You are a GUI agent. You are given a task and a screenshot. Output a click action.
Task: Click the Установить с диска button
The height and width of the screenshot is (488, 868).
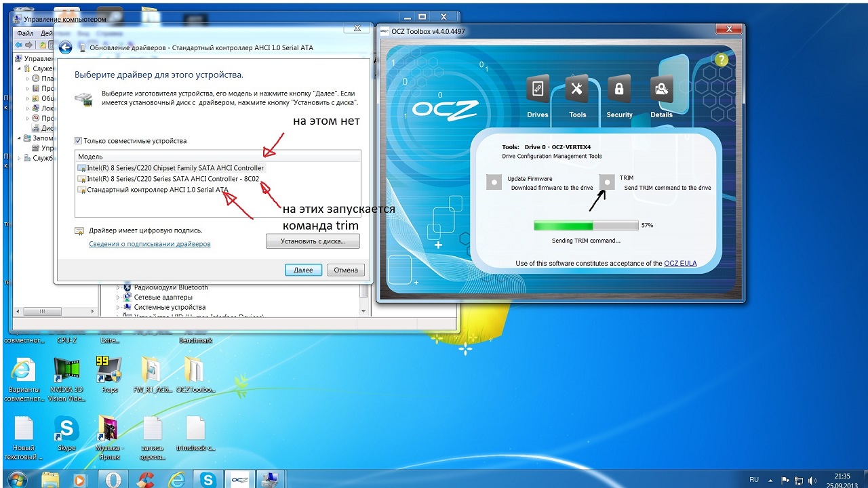[313, 241]
